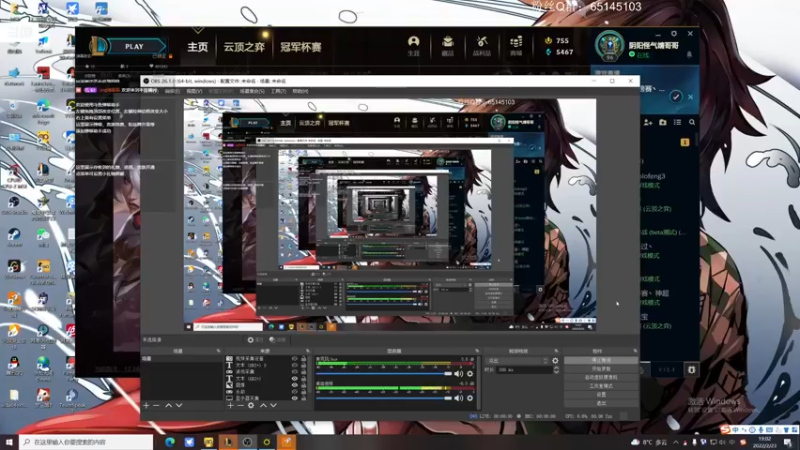800x450 pixels.
Task: Open the bug report icon in League footer
Action: (x=691, y=369)
